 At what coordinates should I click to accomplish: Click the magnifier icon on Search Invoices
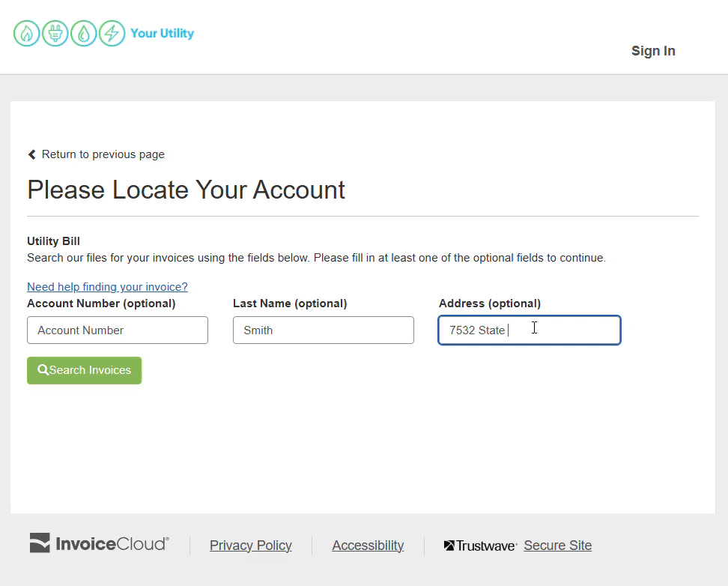coord(43,370)
